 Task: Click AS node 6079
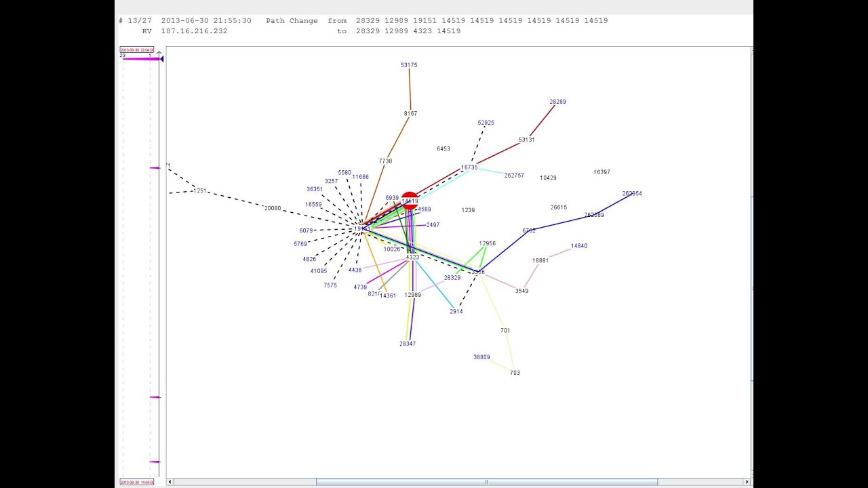click(306, 230)
